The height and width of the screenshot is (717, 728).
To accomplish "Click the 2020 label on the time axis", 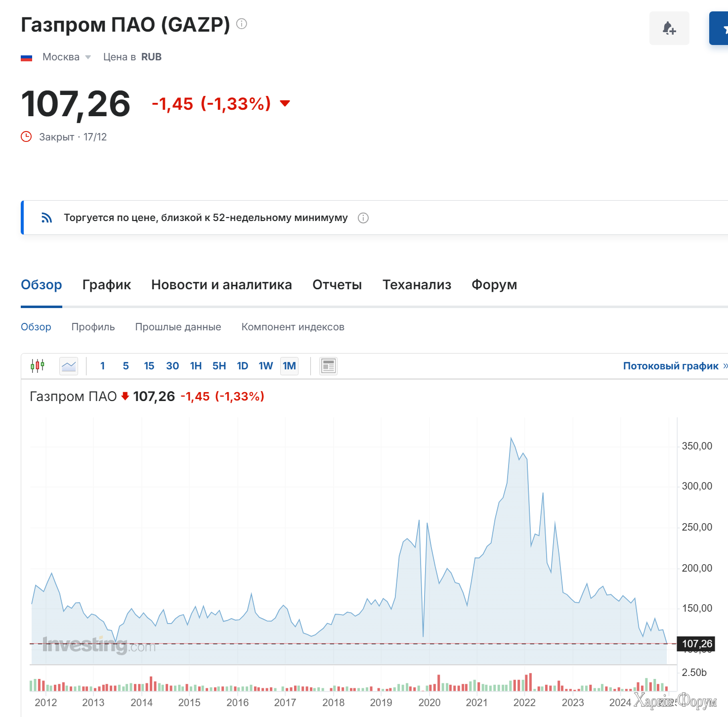I will click(x=429, y=703).
